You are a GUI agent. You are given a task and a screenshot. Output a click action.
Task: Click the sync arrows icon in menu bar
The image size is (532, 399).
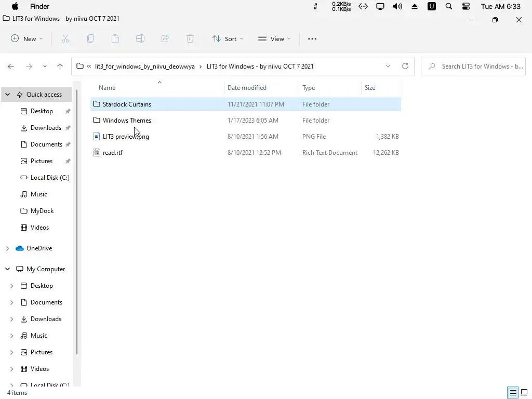315,6
